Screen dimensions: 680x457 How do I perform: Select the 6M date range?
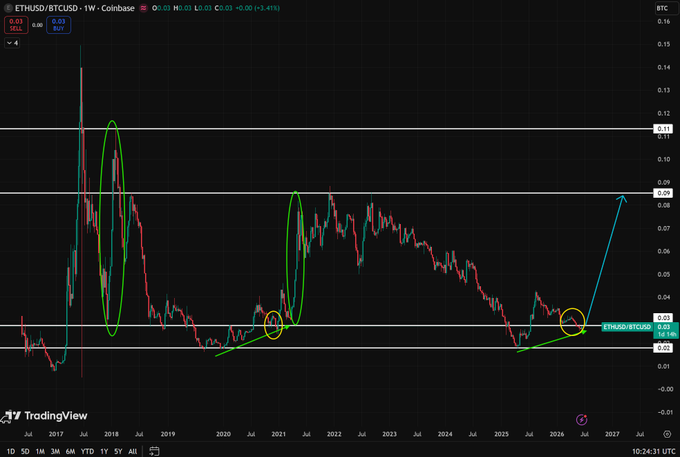point(70,451)
